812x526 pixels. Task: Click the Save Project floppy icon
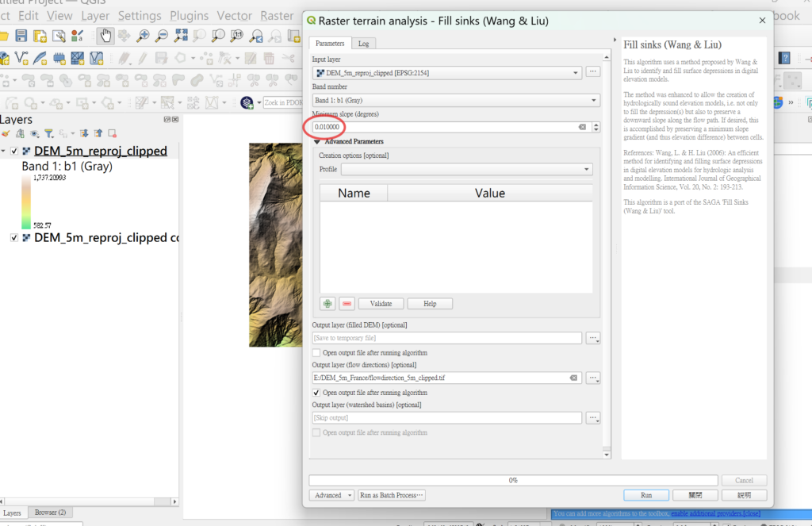click(x=21, y=36)
